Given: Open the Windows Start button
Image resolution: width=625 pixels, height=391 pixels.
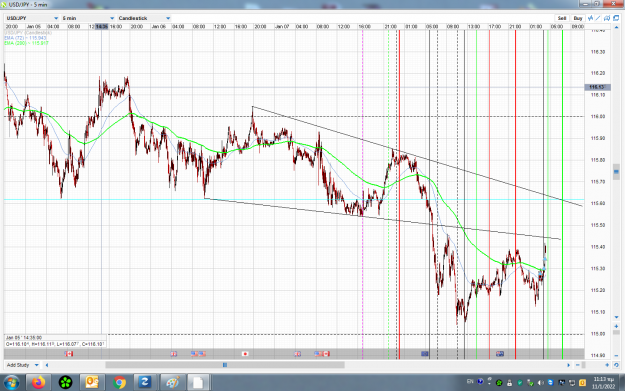Looking at the screenshot, I should coord(11,383).
